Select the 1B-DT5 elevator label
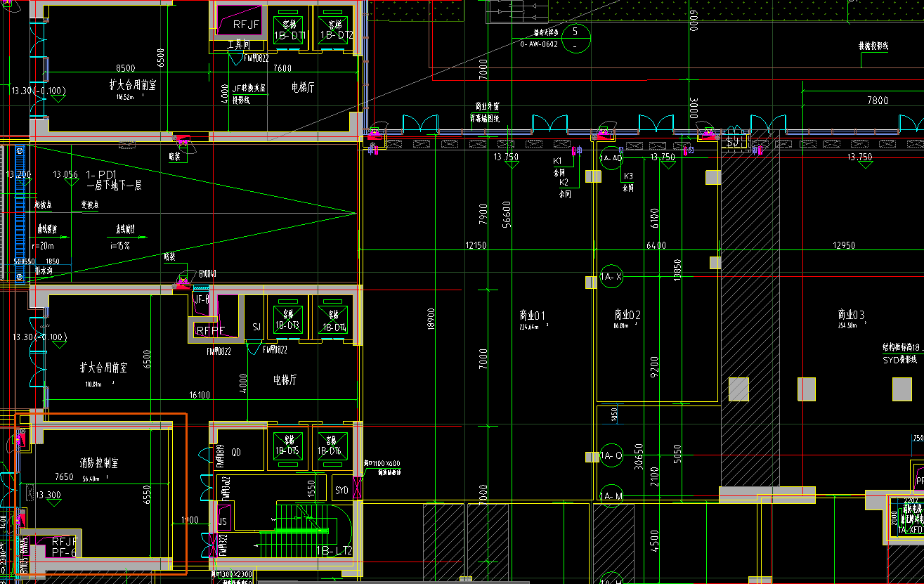924x584 pixels. pos(287,451)
